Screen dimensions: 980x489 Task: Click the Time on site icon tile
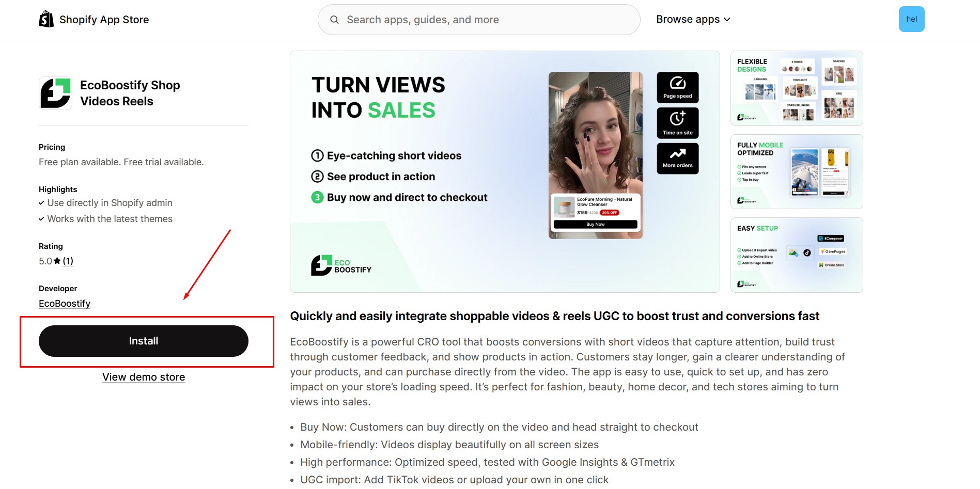(677, 123)
